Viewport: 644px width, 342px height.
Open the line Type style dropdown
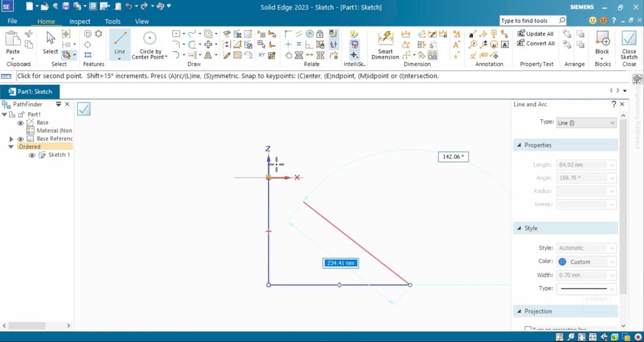pos(586,288)
